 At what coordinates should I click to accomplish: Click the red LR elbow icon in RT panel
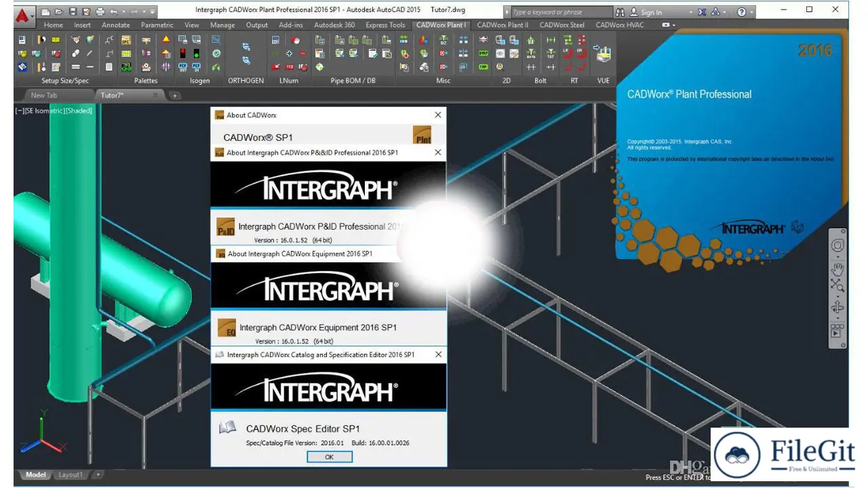(567, 54)
